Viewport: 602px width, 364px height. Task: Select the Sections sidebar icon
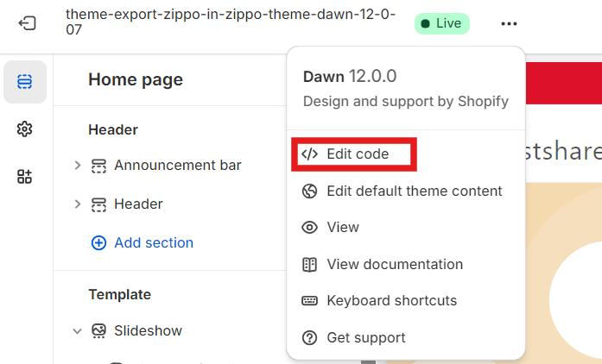click(25, 82)
